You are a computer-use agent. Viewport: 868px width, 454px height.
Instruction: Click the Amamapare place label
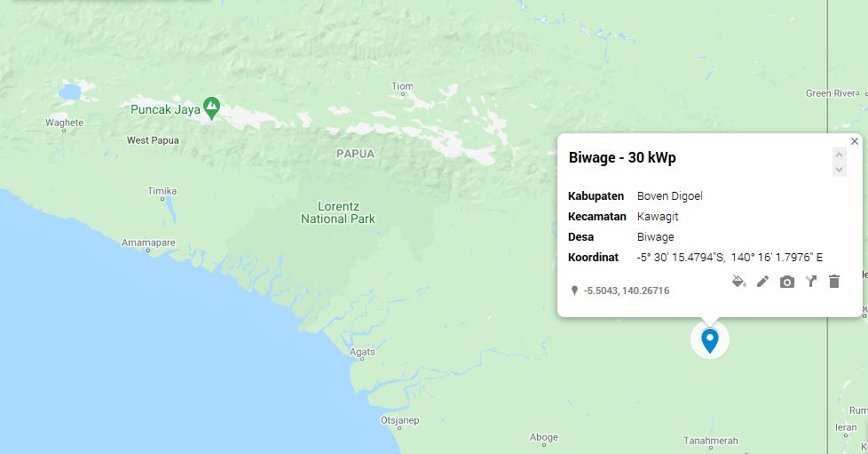[x=148, y=243]
